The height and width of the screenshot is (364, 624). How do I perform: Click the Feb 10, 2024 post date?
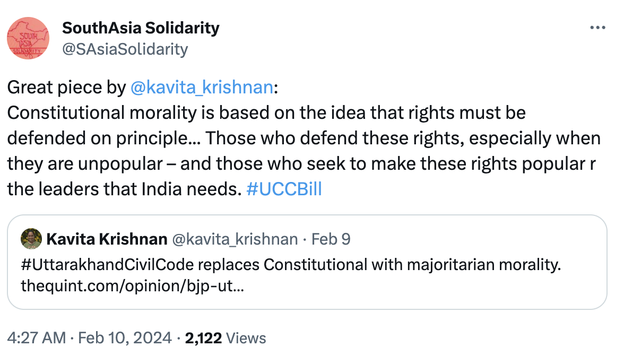coord(125,338)
